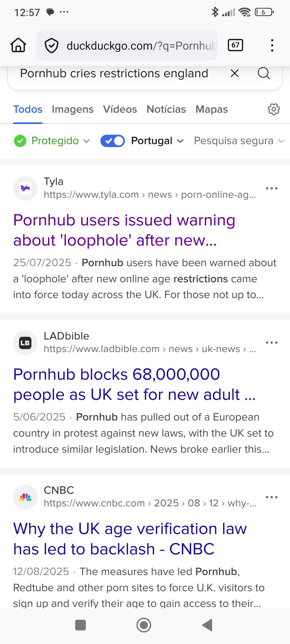Open options menu for Tyla result
This screenshot has height=644, width=290.
pyautogui.click(x=271, y=188)
